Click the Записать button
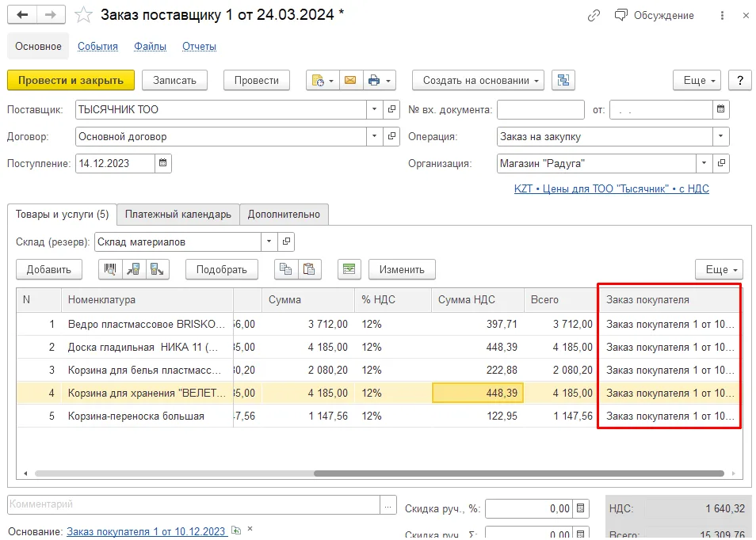Viewport: 756px width, 540px height. coord(174,81)
